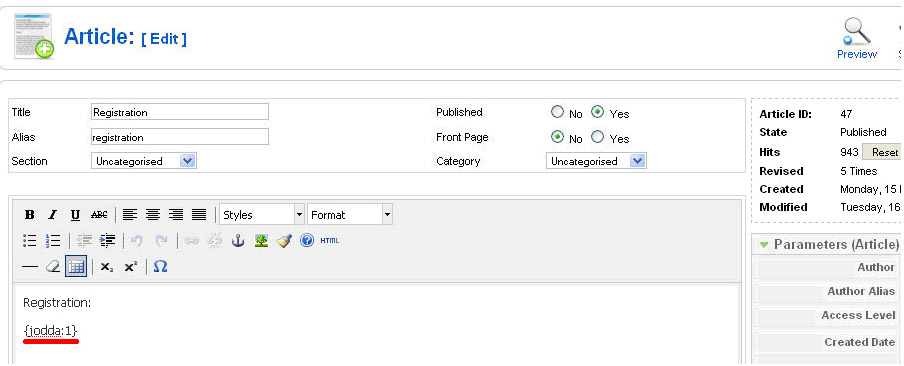Set Published to No
Screen dimensions: 904x366
point(557,112)
